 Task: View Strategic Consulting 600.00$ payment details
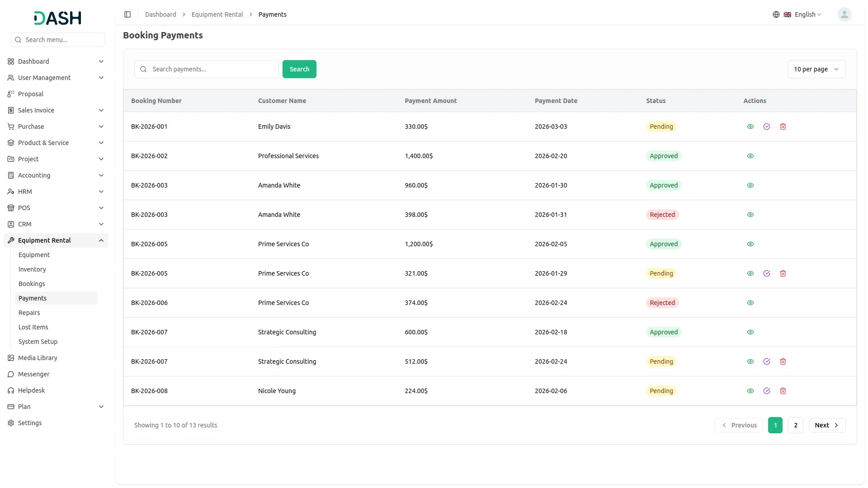click(x=750, y=332)
